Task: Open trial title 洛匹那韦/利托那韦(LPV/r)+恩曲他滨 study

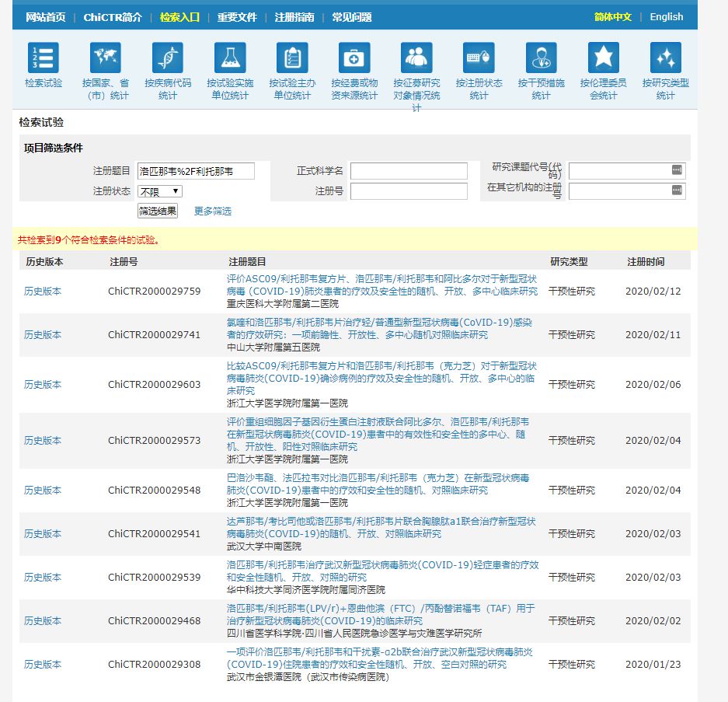Action: coord(381,615)
